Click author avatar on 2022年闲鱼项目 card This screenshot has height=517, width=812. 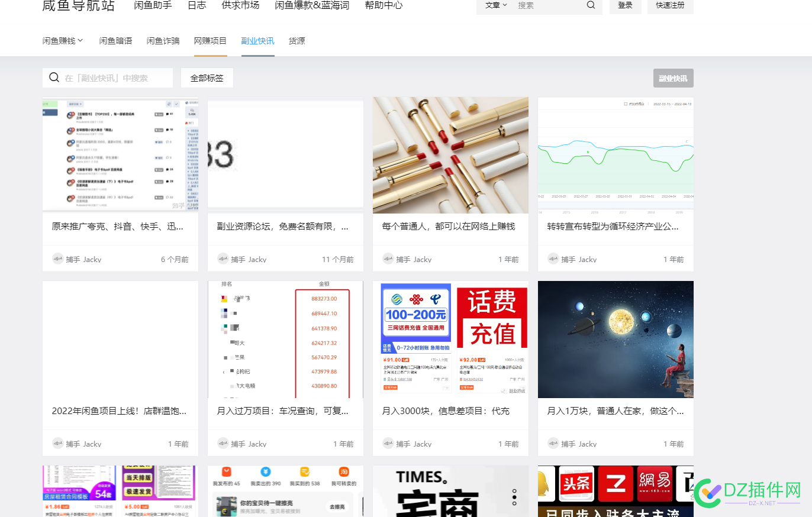pyautogui.click(x=57, y=444)
